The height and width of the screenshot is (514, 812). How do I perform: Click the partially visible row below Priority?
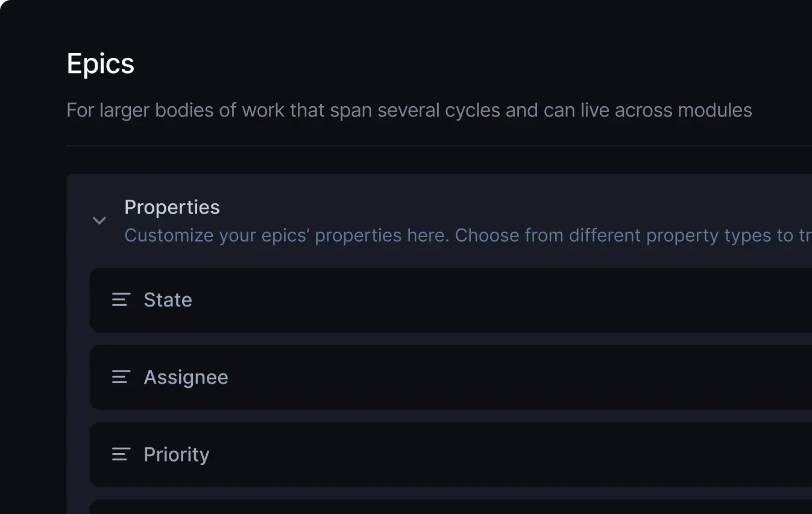[422, 507]
